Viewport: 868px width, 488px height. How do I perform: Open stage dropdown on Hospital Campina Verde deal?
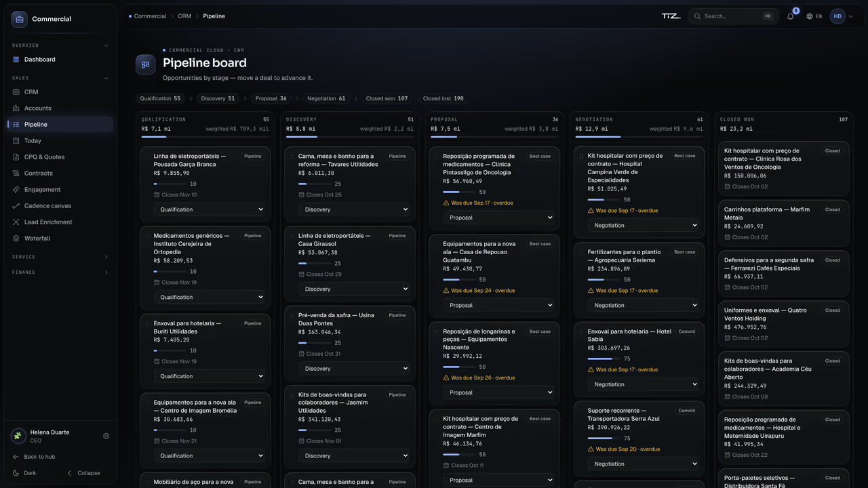[x=643, y=226]
